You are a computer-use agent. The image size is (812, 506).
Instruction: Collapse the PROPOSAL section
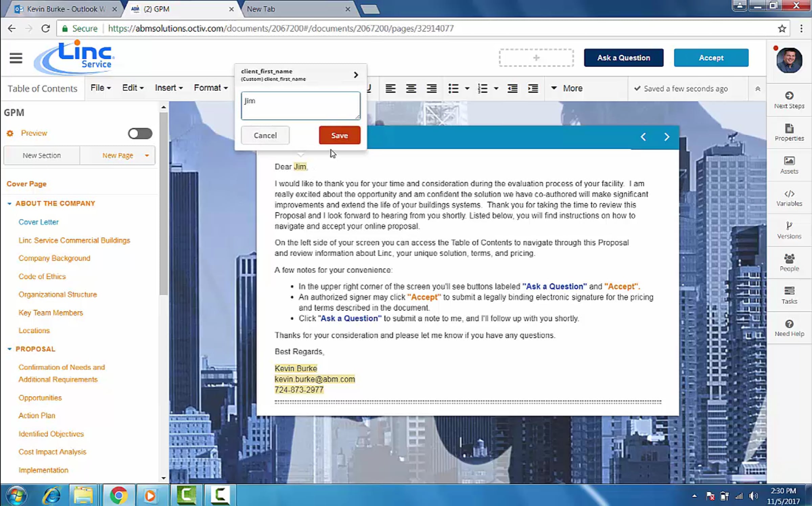9,349
